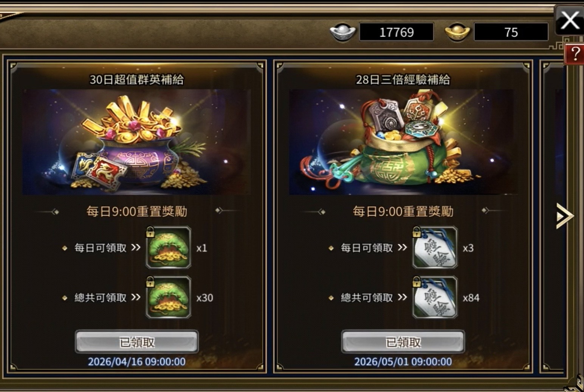
Task: Click the total money pouch reward icon x30
Action: coord(168,297)
